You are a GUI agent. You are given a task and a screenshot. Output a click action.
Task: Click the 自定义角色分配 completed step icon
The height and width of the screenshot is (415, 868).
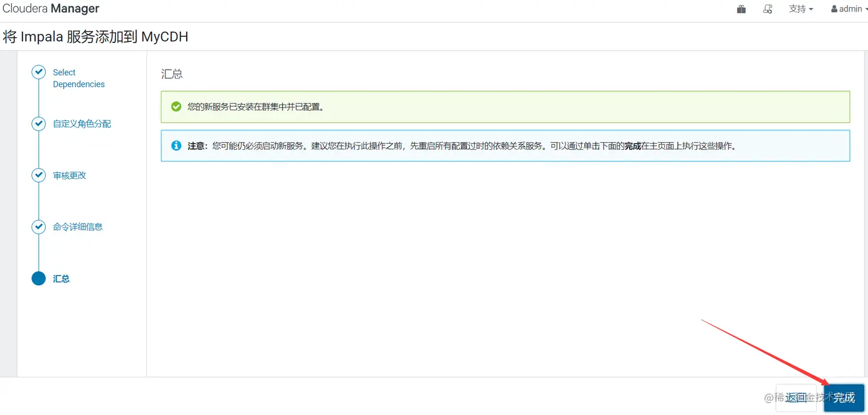(x=38, y=123)
